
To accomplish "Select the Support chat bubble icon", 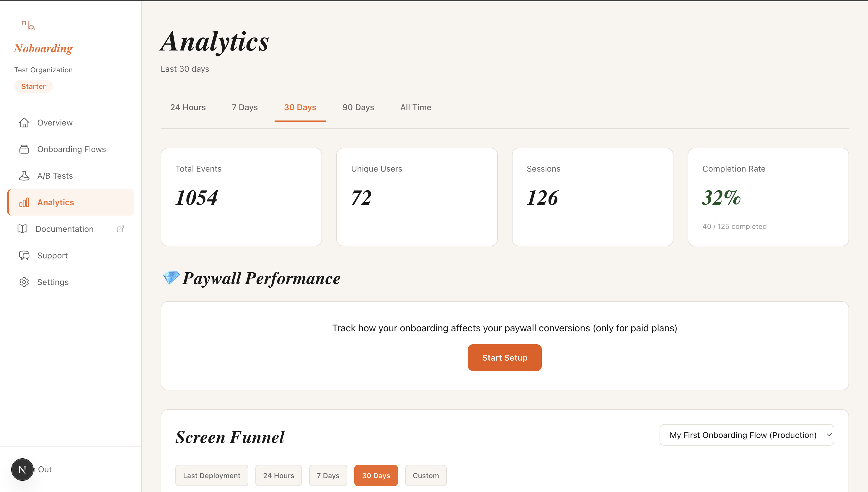I will pos(24,255).
